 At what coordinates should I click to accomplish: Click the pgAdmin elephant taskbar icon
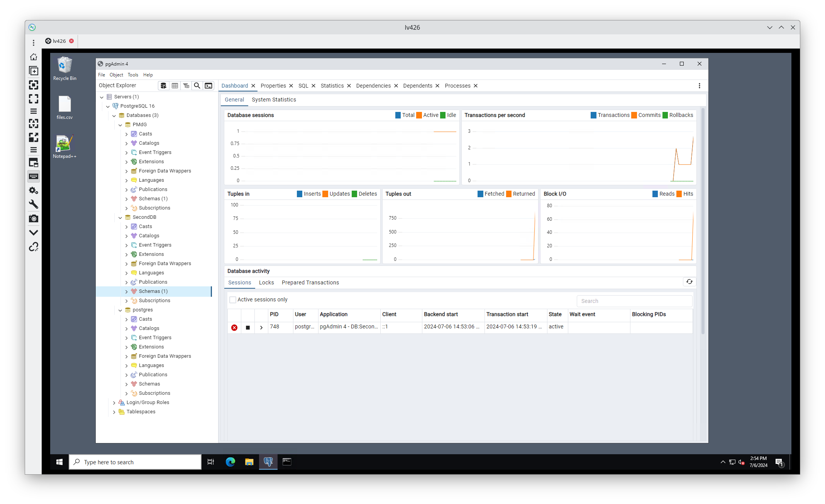[268, 462]
